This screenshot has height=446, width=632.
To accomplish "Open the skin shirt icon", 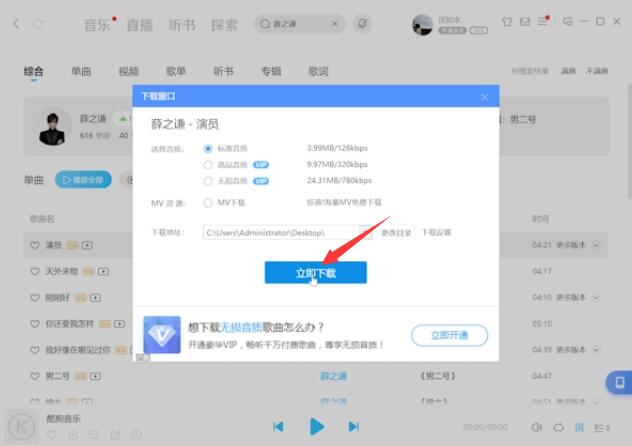I will pos(507,21).
